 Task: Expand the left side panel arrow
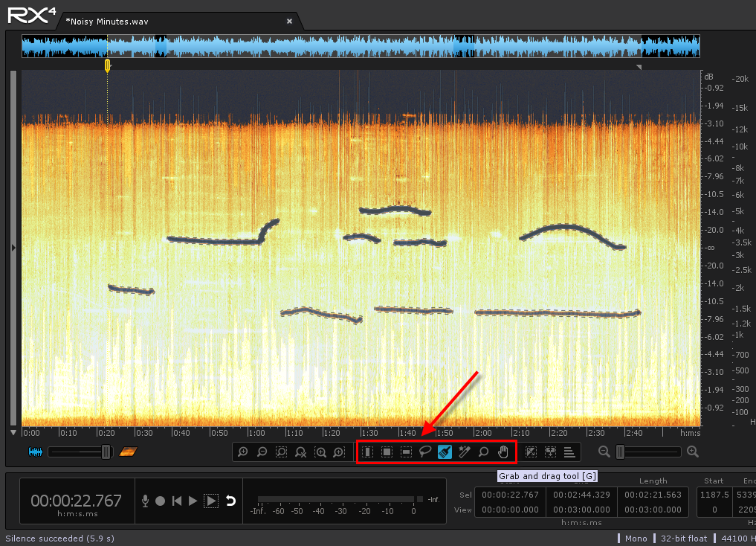13,248
